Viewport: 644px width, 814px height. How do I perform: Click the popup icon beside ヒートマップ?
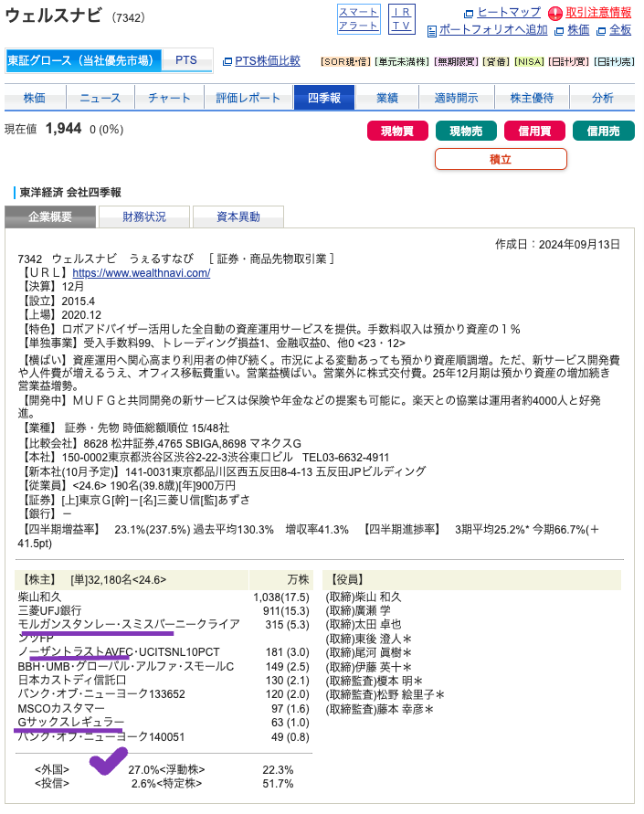(x=469, y=14)
